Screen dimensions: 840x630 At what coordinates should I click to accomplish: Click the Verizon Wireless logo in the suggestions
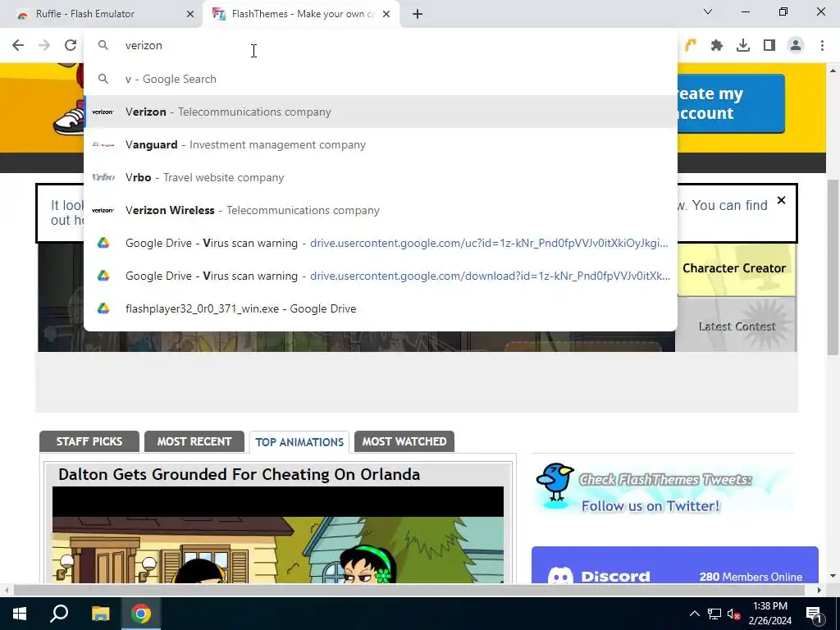click(103, 210)
